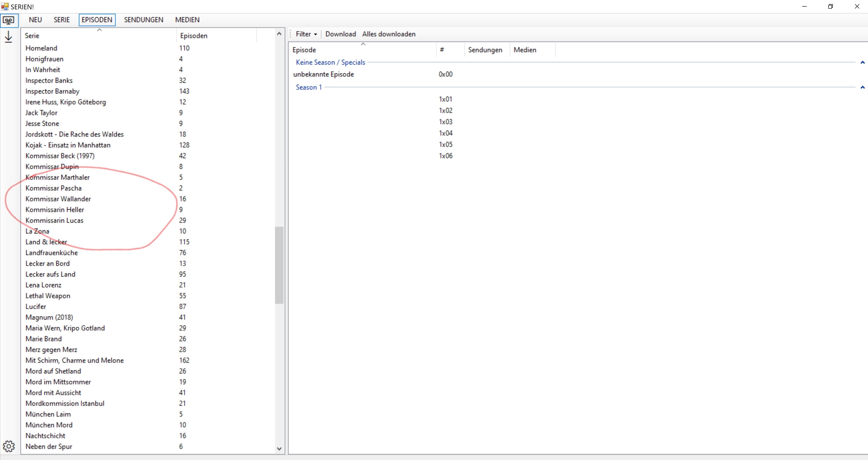This screenshot has width=868, height=460.
Task: Click the TV monitor sidebar icon
Action: pos(8,21)
